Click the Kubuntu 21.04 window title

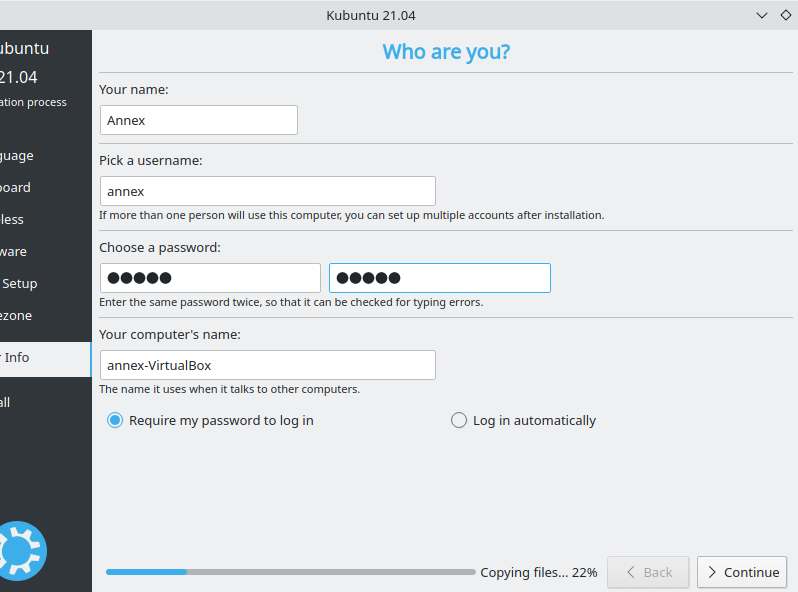(x=370, y=15)
